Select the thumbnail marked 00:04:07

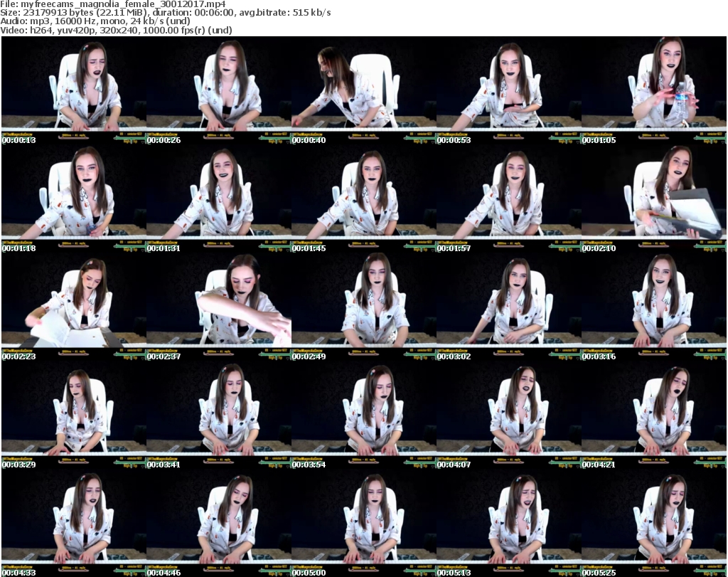click(x=509, y=415)
